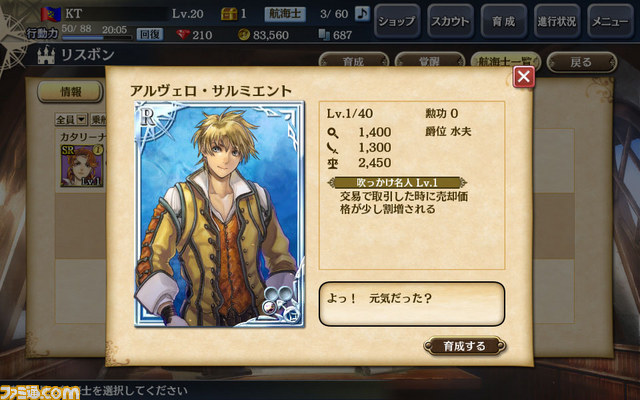Click the red gem currency icon

[183, 35]
